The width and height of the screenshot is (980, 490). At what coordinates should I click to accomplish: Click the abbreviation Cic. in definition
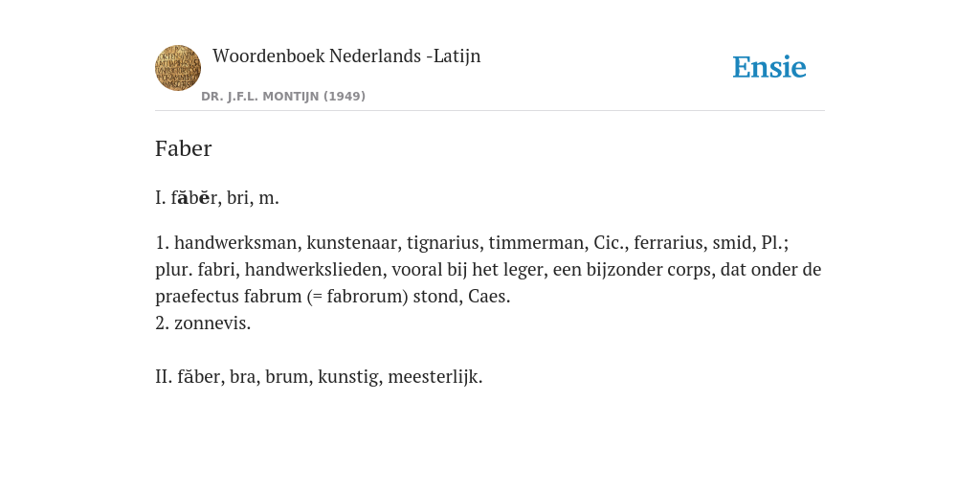coord(609,243)
